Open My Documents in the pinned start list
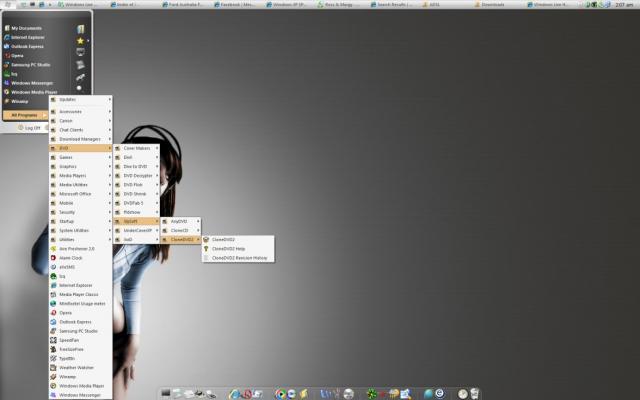The height and width of the screenshot is (400, 640). (27, 28)
